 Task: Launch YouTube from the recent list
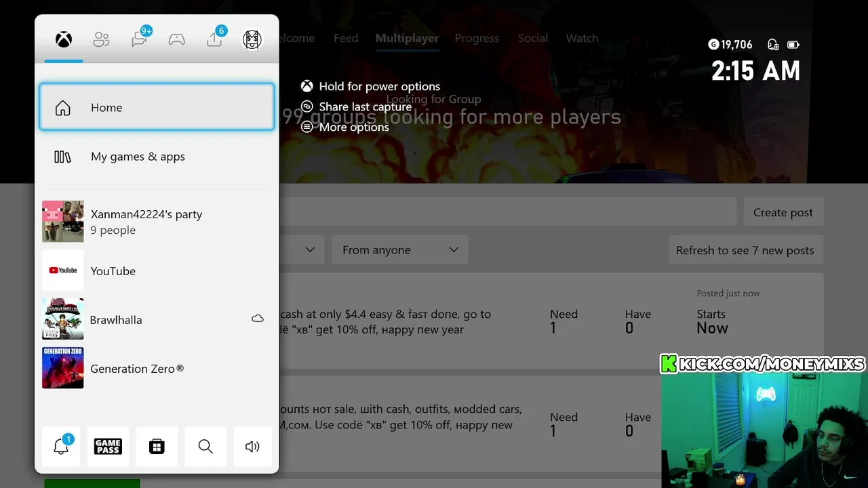click(157, 270)
